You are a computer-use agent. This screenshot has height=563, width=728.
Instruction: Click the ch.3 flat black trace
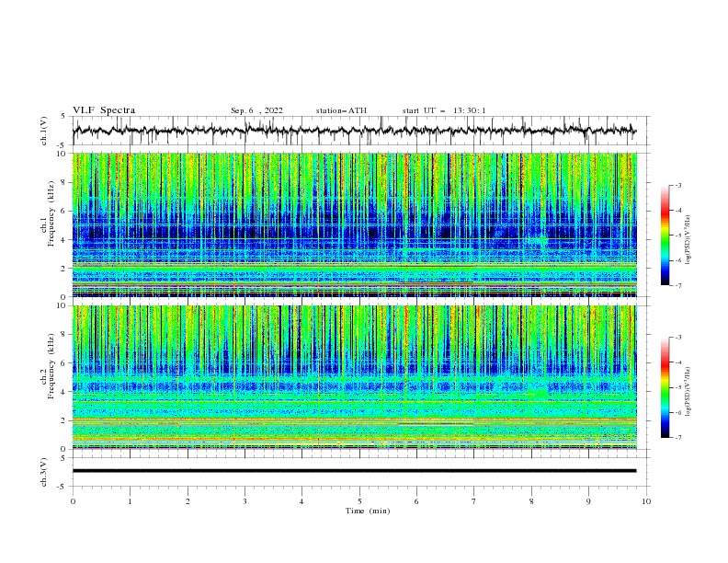[354, 471]
